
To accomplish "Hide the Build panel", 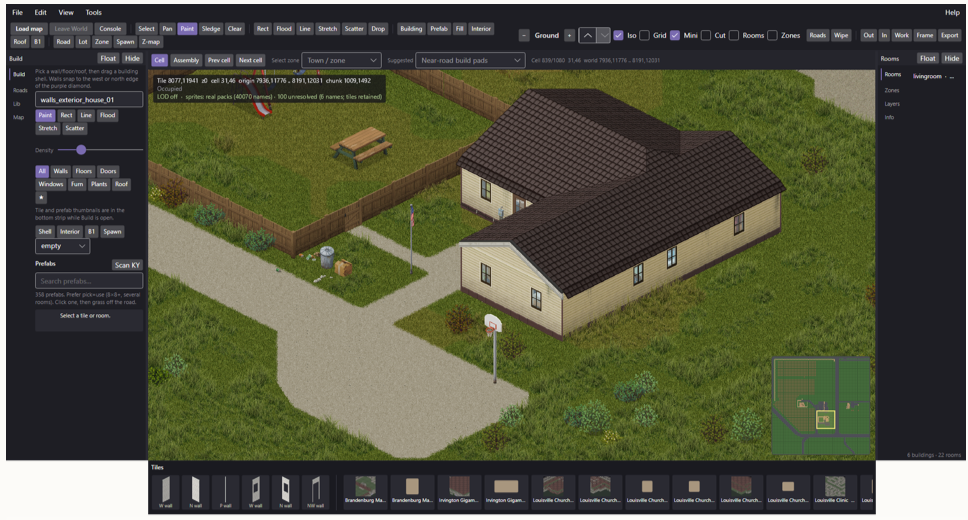I will point(132,58).
